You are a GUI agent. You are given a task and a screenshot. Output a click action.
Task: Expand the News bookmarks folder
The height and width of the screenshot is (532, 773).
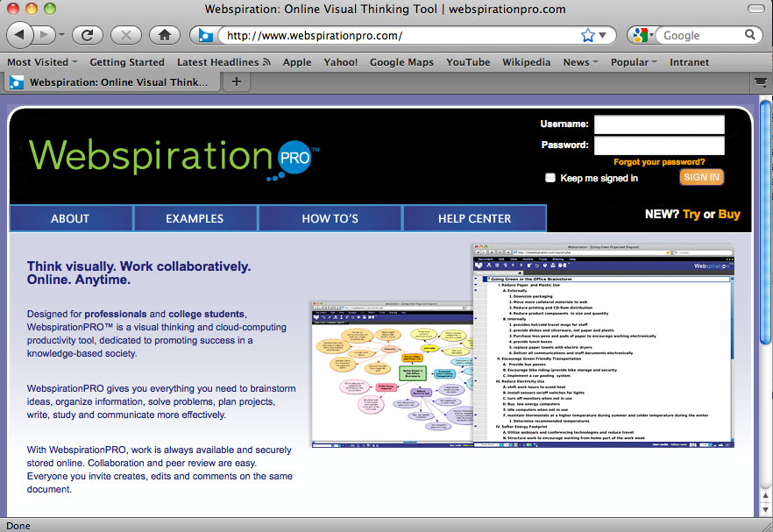[x=580, y=62]
